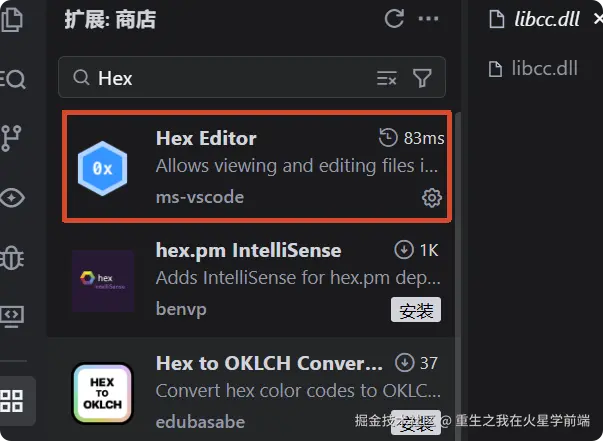This screenshot has width=603, height=441.
Task: Open the extension filter funnel menu
Action: 422,78
